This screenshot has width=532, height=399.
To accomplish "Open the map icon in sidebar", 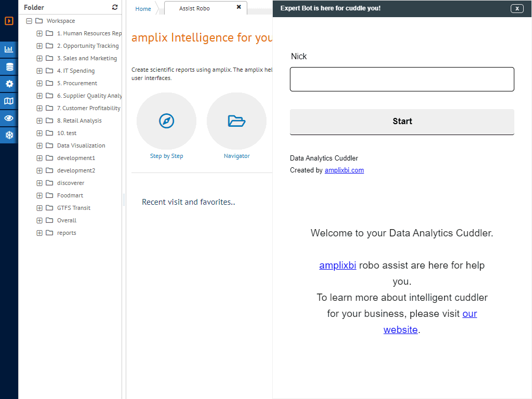I will pos(9,101).
